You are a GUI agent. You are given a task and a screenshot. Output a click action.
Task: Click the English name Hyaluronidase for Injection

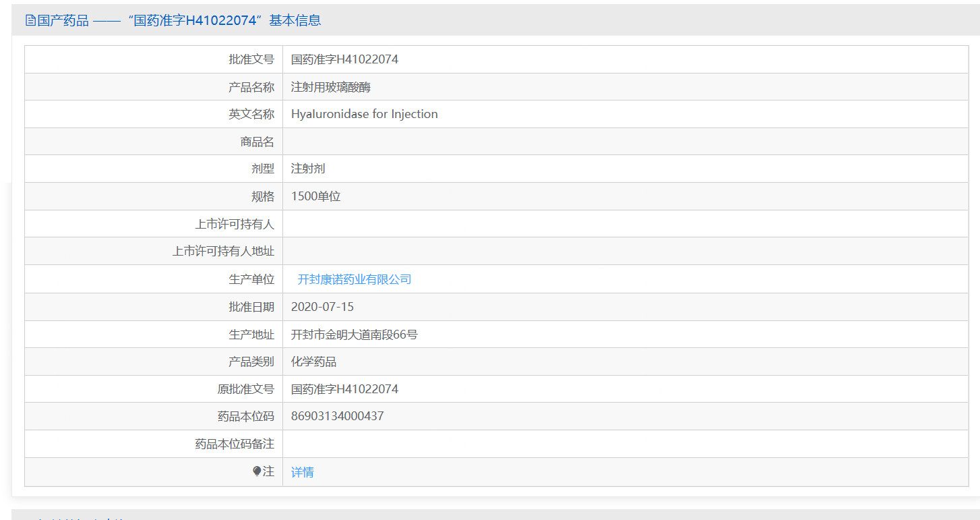365,114
